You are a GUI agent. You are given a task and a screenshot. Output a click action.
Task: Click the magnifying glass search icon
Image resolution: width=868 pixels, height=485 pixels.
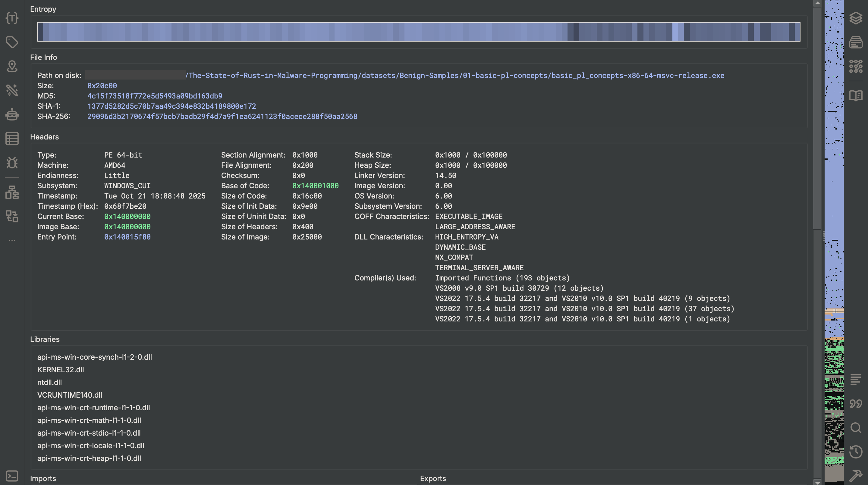tap(856, 428)
